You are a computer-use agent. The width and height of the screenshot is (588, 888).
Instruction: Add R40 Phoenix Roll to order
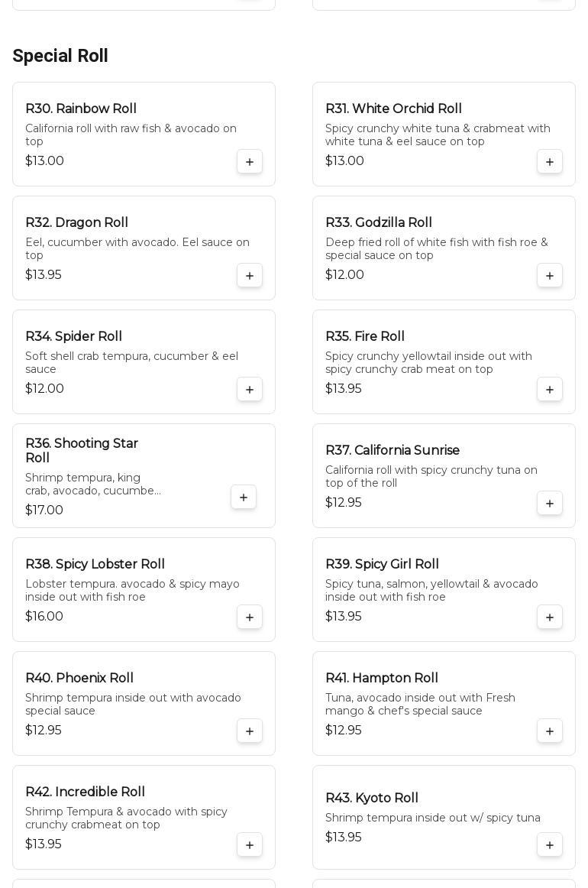tap(250, 731)
